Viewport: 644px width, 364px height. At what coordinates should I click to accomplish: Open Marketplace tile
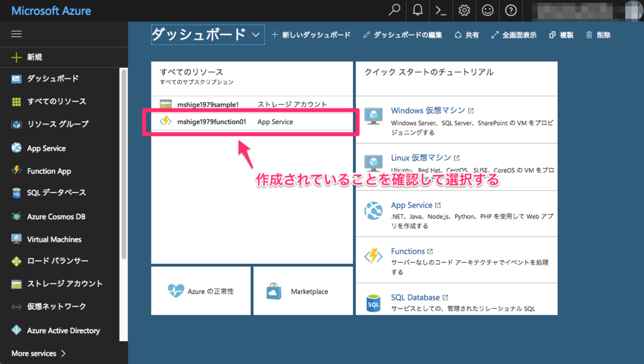pyautogui.click(x=303, y=291)
